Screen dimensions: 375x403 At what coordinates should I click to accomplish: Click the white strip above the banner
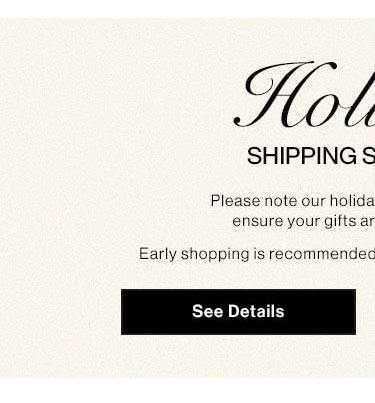[x=187, y=9]
